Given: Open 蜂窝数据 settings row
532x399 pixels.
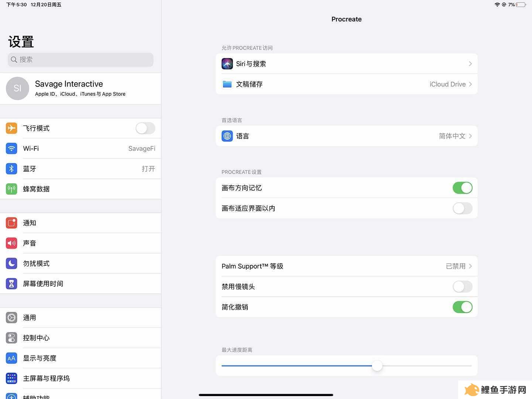Looking at the screenshot, I should tap(80, 189).
